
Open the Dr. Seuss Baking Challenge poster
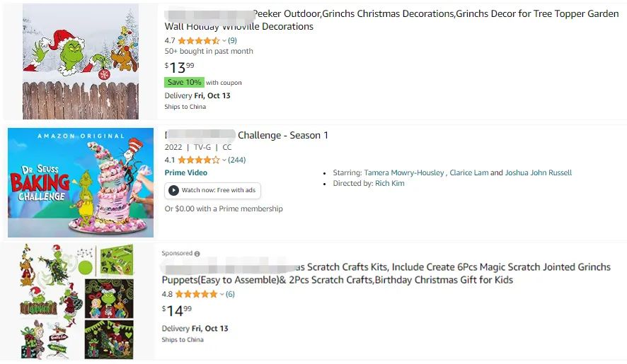pyautogui.click(x=81, y=182)
